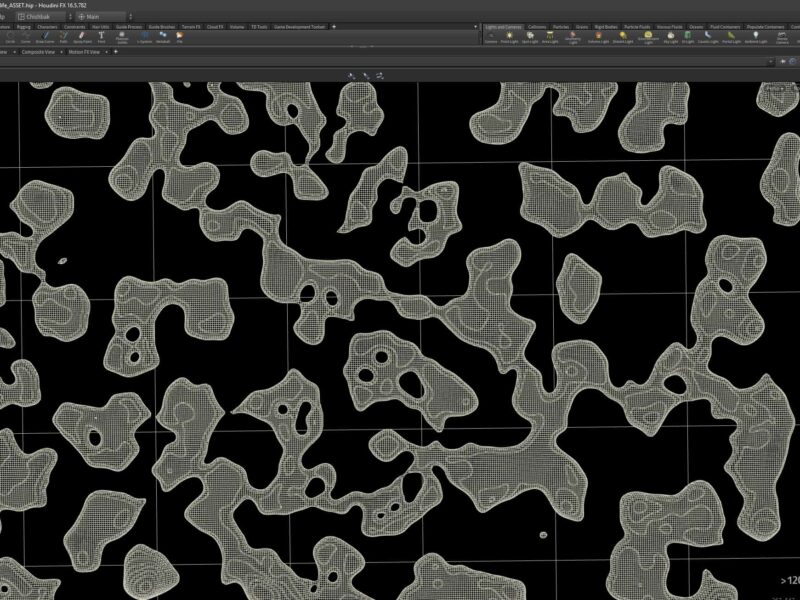Select the Path shelf tool

(x=62, y=38)
